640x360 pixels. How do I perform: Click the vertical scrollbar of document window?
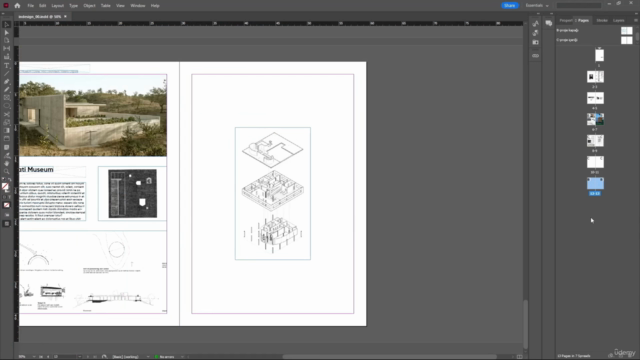pos(526,324)
